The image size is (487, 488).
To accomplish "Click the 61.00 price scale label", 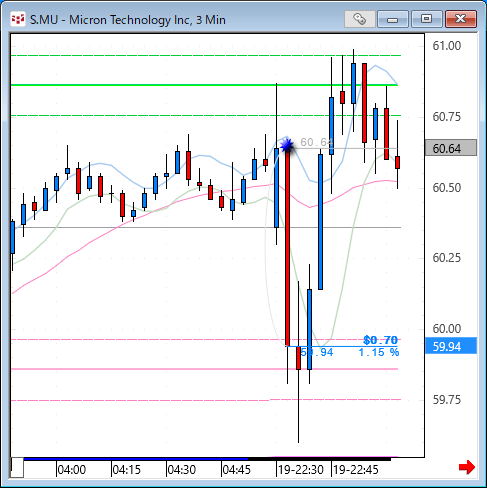I will pyautogui.click(x=447, y=46).
